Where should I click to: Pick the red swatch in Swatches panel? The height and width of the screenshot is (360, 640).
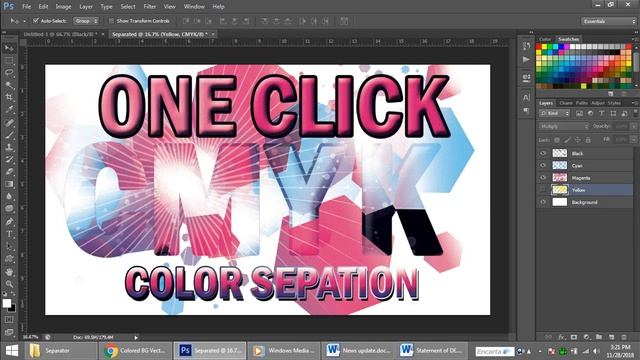point(539,47)
